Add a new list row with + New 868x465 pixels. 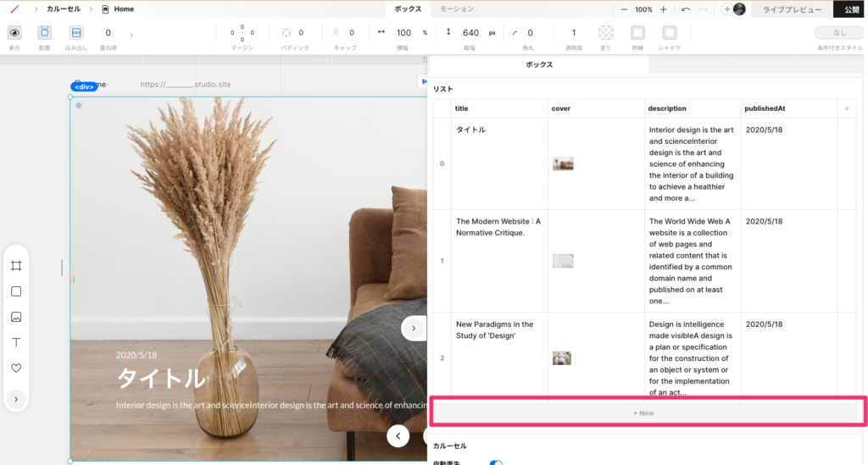point(644,413)
